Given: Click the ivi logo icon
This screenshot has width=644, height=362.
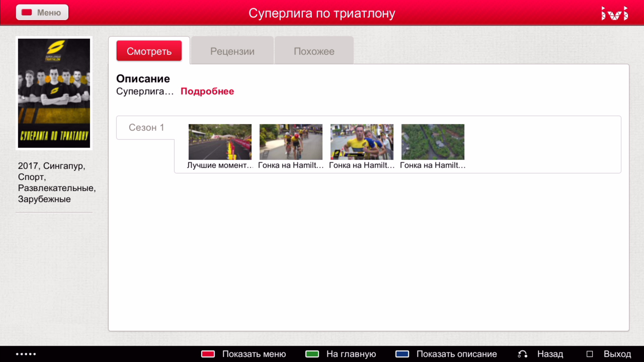Looking at the screenshot, I should tap(614, 13).
